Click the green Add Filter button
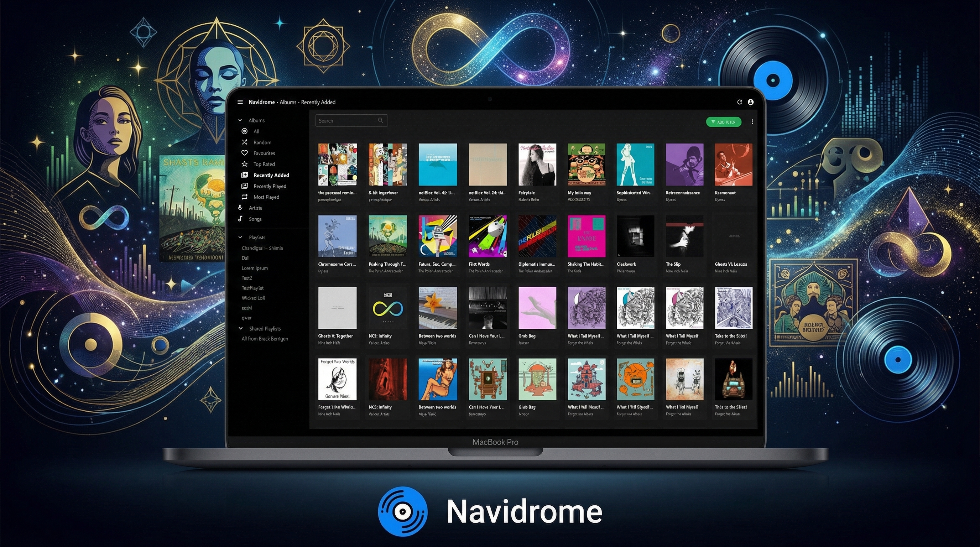 pos(724,122)
